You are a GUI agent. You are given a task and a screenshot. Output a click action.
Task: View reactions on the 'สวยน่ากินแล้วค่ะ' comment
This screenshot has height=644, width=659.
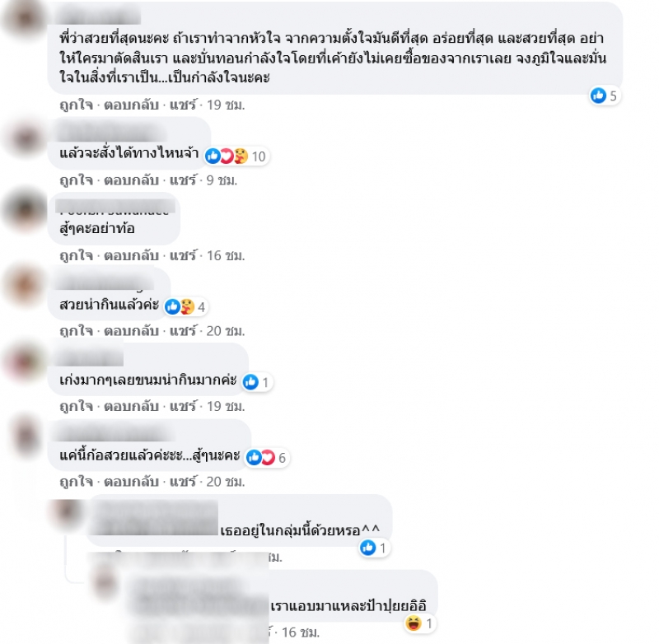(x=185, y=307)
